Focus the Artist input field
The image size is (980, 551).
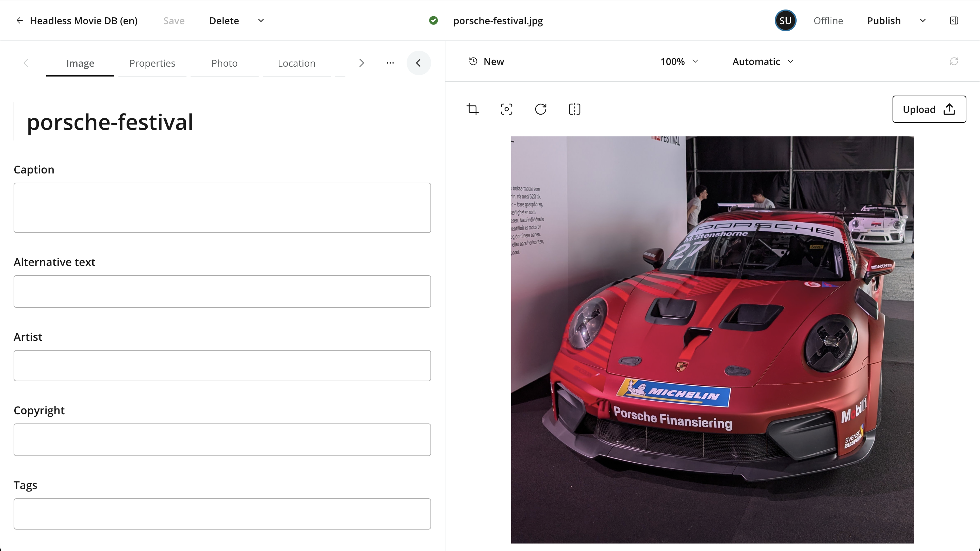click(222, 366)
